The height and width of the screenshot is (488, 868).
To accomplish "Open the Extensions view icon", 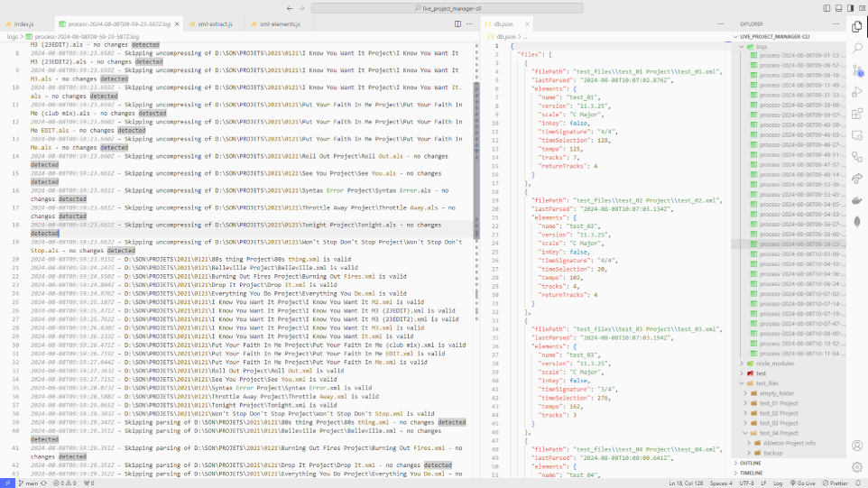I will point(857,114).
